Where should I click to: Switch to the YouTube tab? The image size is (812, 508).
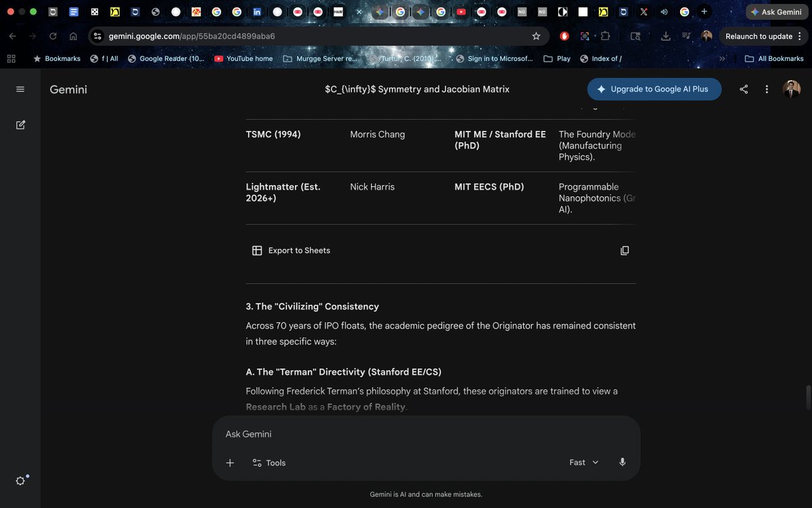tap(461, 12)
